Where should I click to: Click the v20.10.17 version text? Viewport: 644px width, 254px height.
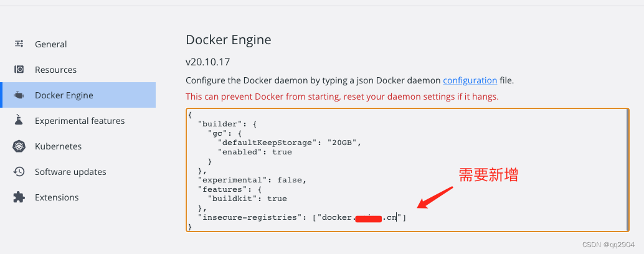(x=208, y=62)
